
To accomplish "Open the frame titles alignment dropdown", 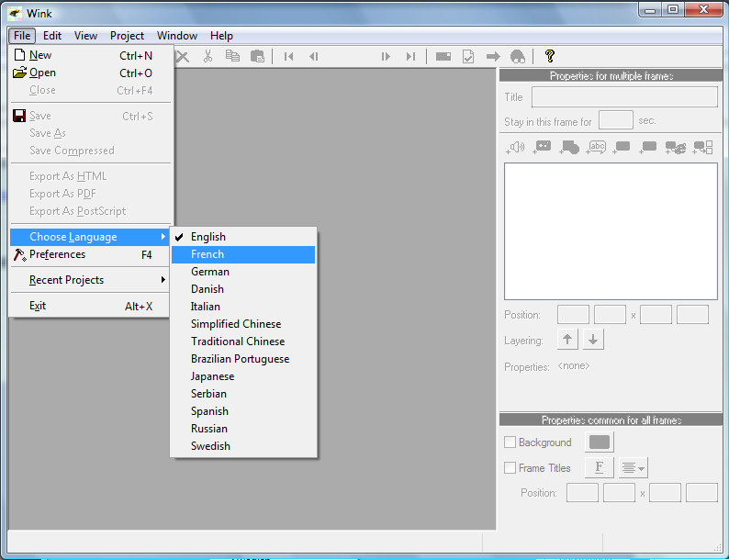I will coord(634,467).
